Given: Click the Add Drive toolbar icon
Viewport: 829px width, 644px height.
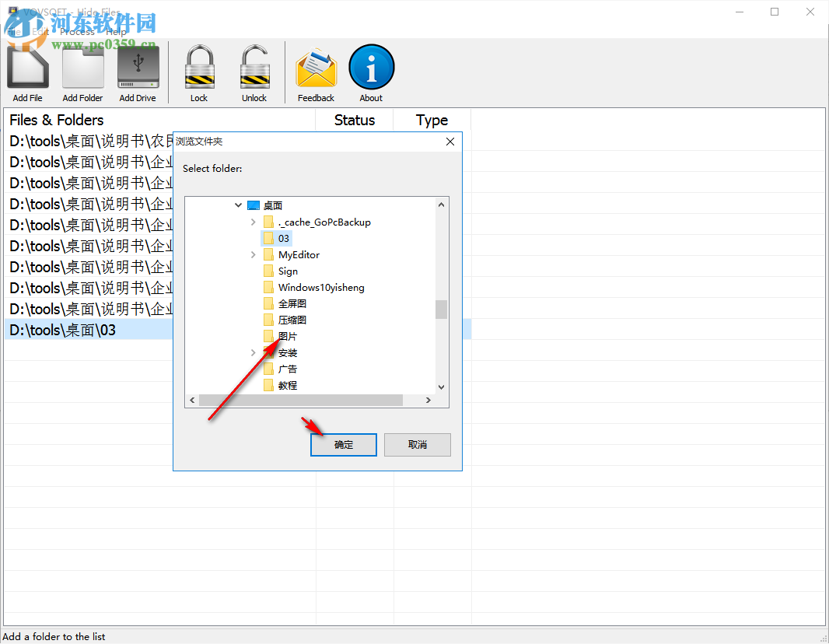Looking at the screenshot, I should [138, 66].
